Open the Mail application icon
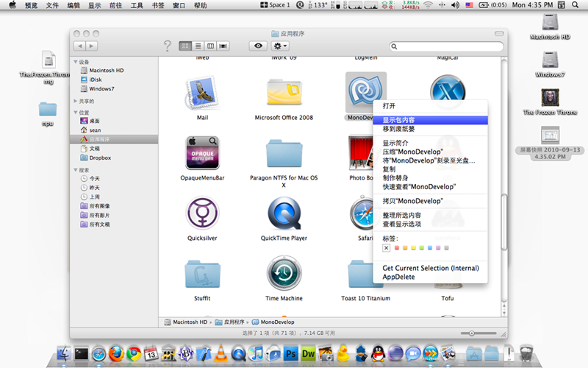 (x=202, y=93)
